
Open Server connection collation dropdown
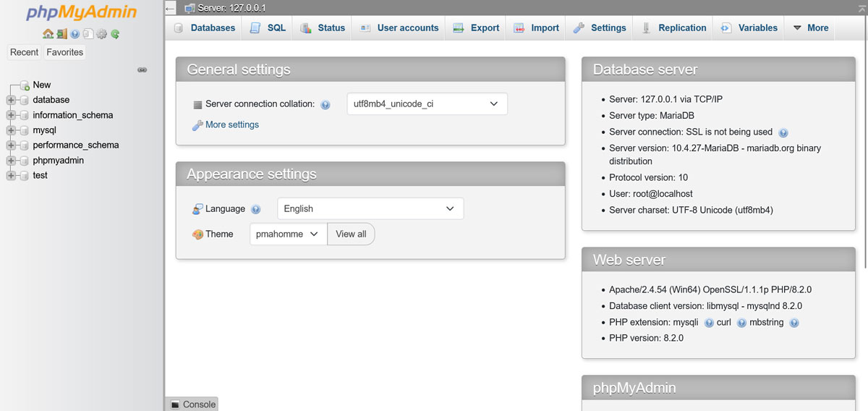tap(427, 104)
